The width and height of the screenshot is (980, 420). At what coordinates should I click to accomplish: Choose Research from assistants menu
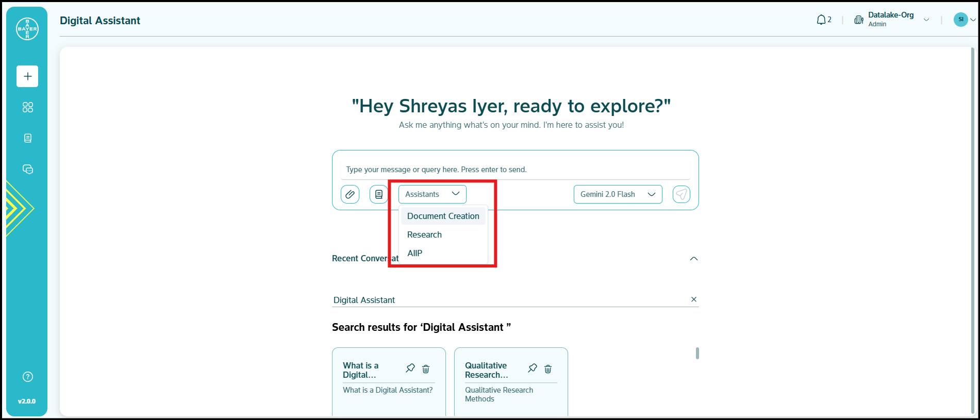tap(424, 234)
